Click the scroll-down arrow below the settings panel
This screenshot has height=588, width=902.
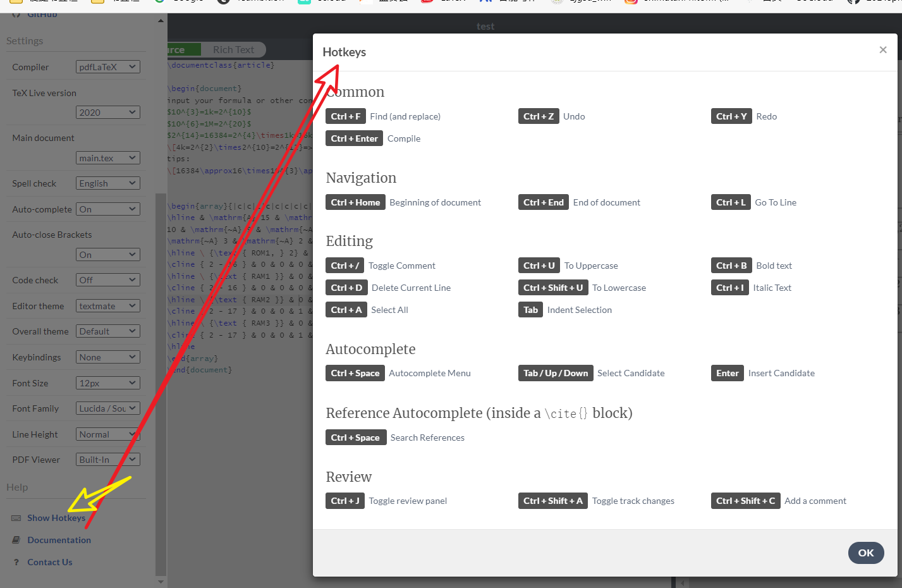pyautogui.click(x=160, y=581)
